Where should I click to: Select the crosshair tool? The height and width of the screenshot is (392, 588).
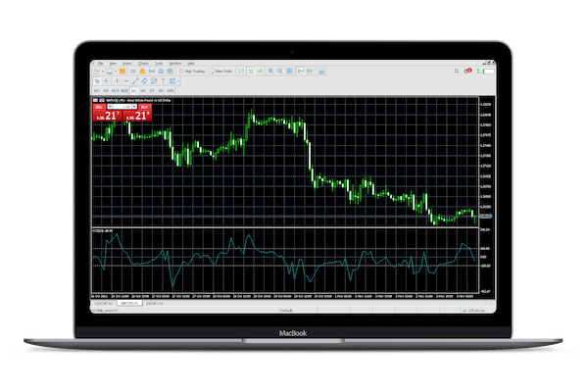107,80
